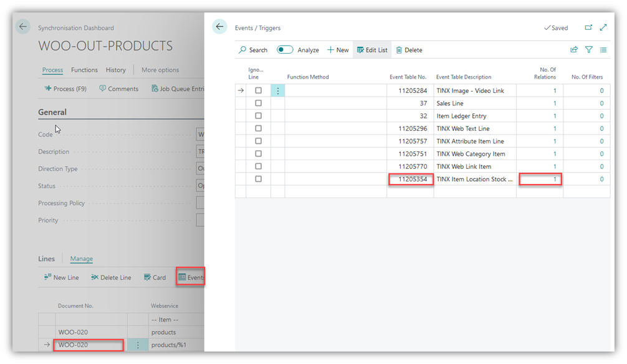Image resolution: width=627 pixels, height=364 pixels.
Task: Create a New event line
Action: point(338,50)
